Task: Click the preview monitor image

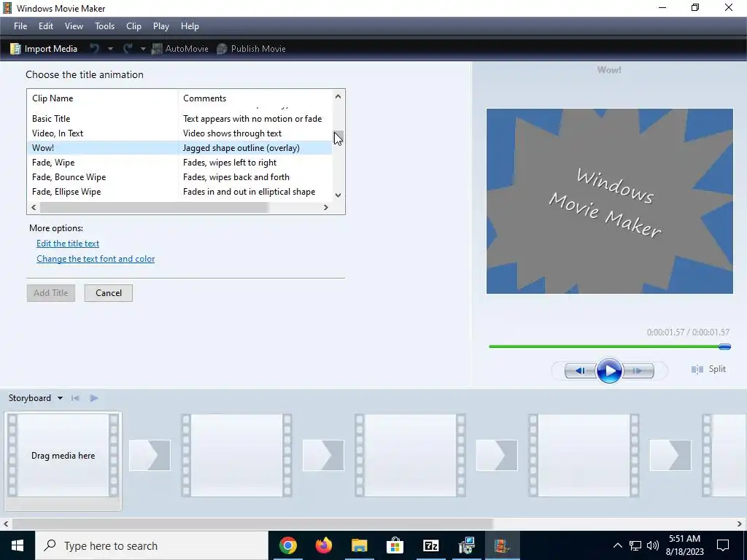Action: [609, 201]
